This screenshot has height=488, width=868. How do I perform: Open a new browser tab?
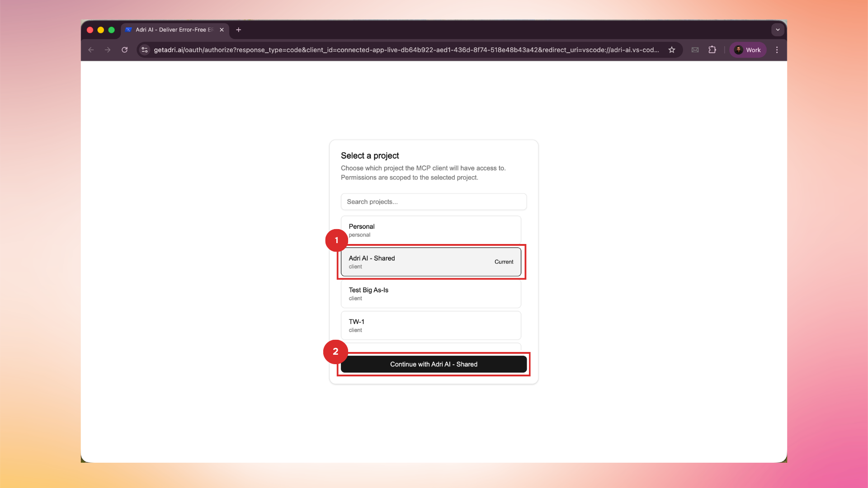point(238,30)
